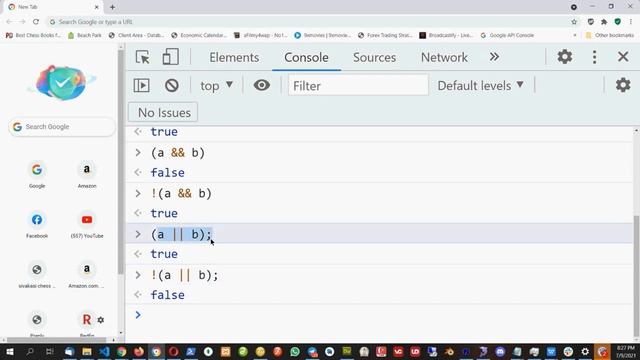Screen dimensions: 640x360
Task: Open the Chrome three-dot menu
Action: [631, 22]
